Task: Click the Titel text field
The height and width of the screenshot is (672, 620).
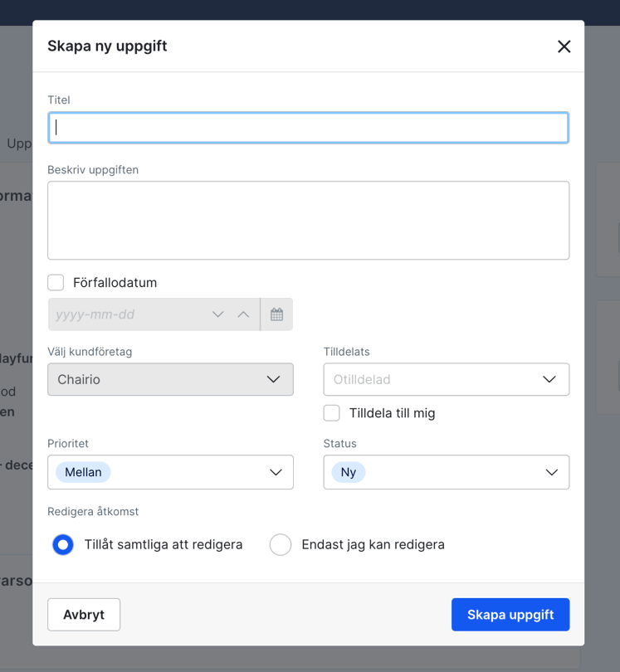Action: 308,128
